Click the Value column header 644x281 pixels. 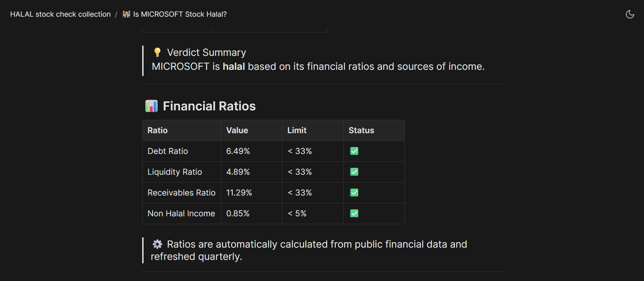point(237,130)
